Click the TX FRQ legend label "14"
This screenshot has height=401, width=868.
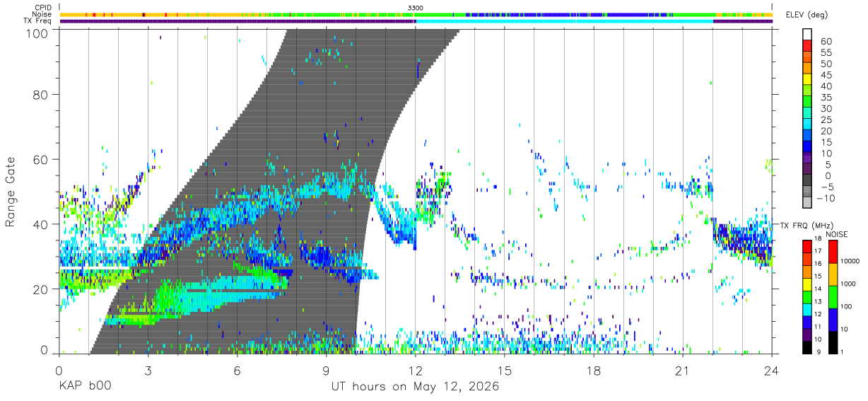click(x=817, y=289)
